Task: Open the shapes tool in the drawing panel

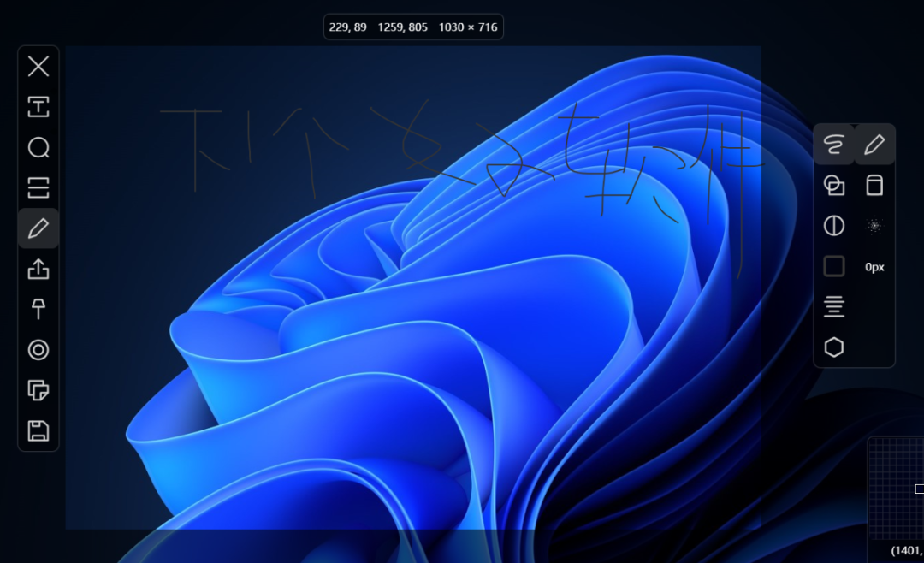Action: [x=834, y=185]
